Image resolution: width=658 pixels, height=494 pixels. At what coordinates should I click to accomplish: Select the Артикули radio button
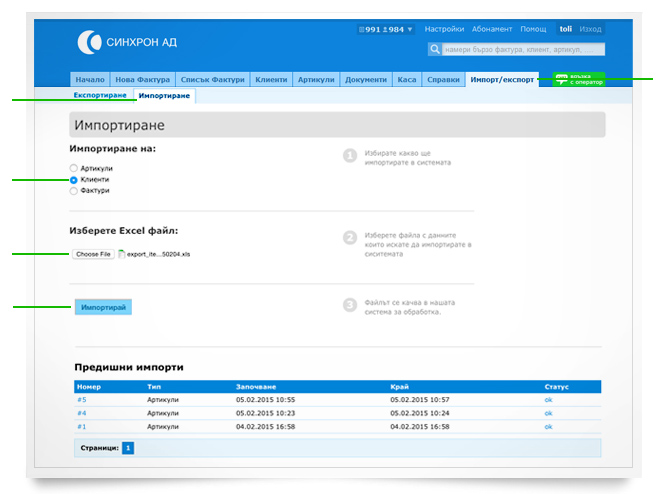(73, 168)
